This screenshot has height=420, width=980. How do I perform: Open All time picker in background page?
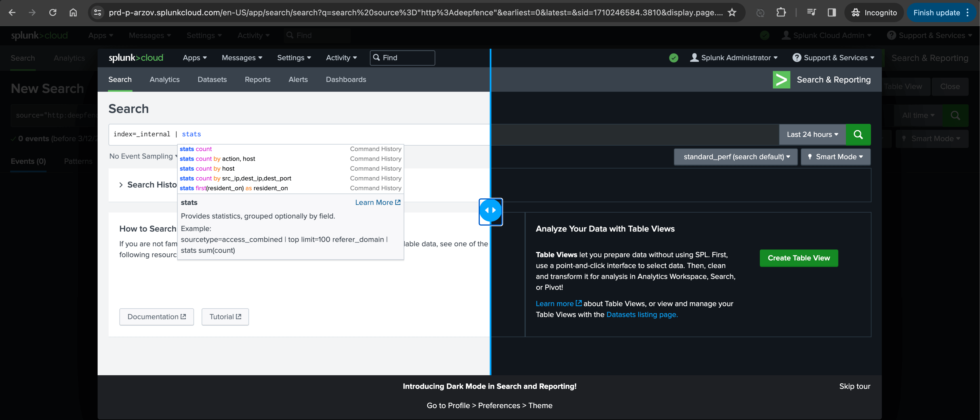pos(918,115)
